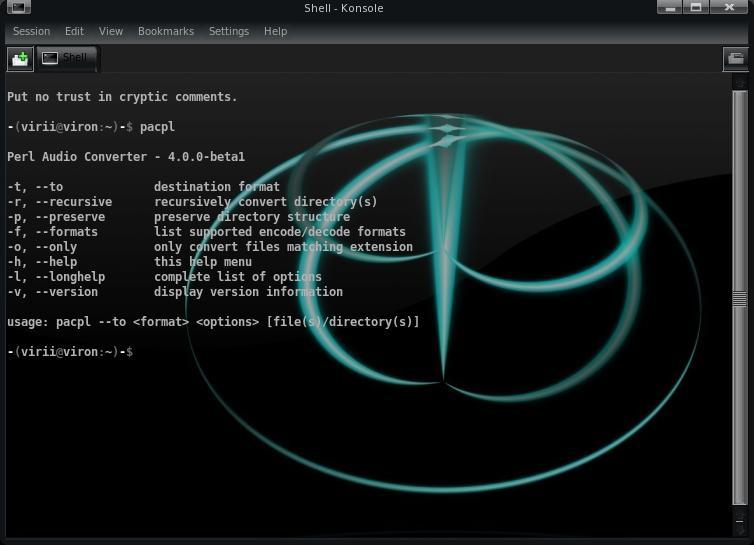Click the '-v, --version' option text

tap(52, 292)
